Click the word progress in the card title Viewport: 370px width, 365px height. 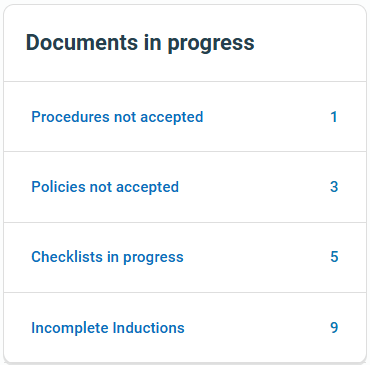pos(211,45)
